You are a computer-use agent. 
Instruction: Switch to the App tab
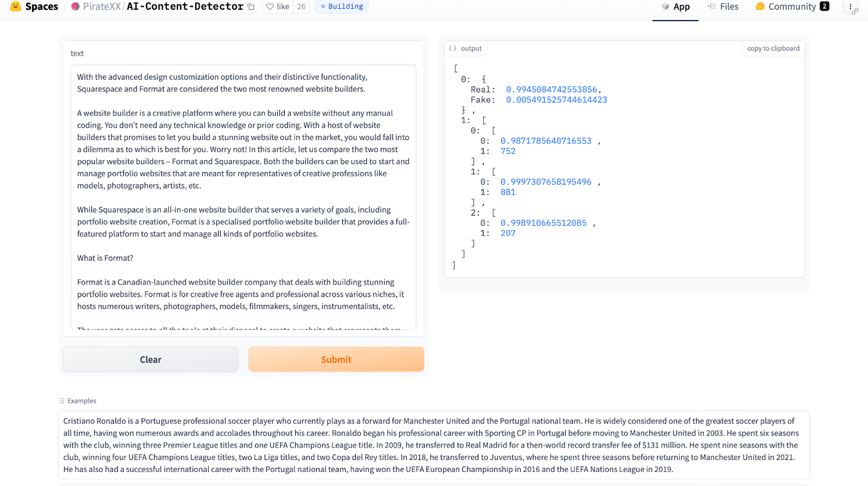coord(675,7)
